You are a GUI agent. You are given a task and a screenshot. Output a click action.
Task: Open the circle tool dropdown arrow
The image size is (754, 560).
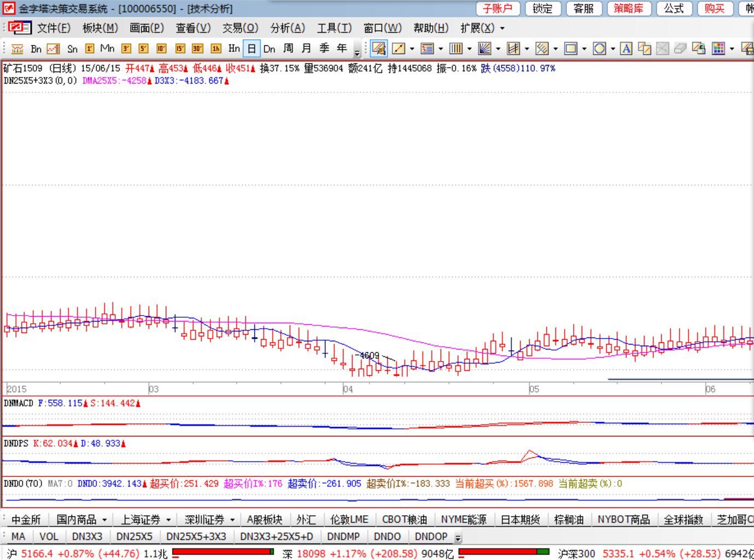click(612, 49)
